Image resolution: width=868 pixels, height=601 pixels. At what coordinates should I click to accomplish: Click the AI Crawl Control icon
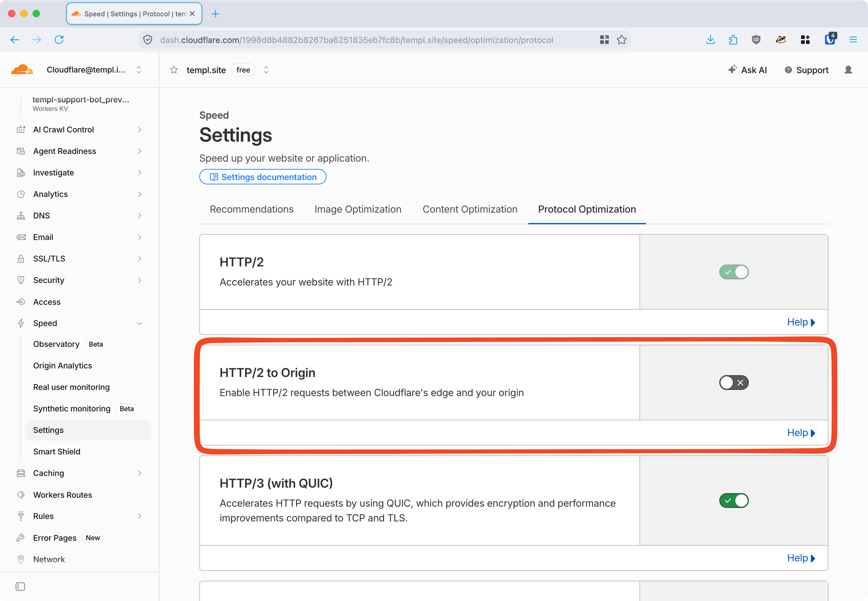(x=21, y=130)
